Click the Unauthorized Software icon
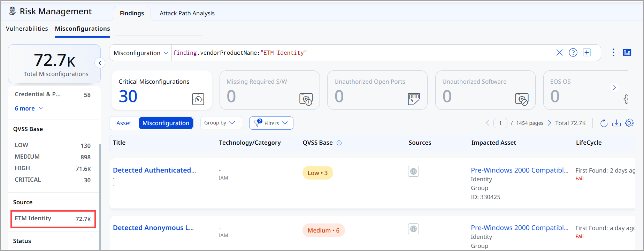644x251 pixels. (522, 99)
